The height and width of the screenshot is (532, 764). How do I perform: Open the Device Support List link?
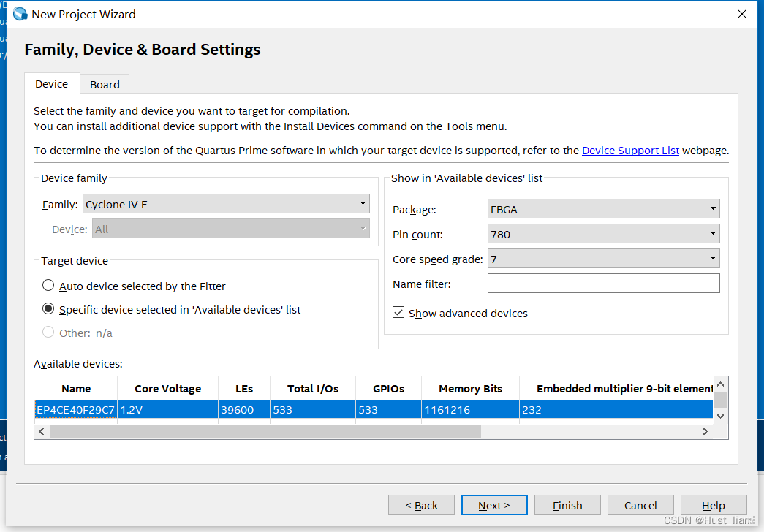click(630, 151)
